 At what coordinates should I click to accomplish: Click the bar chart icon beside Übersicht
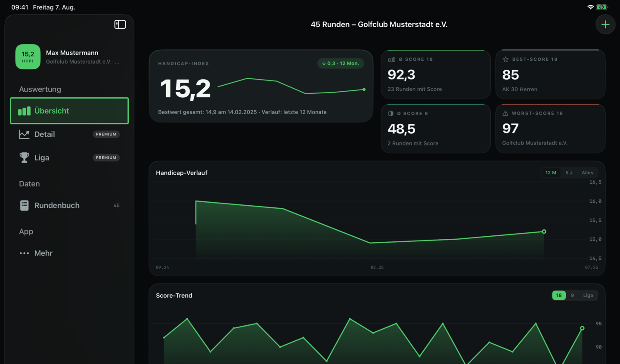point(24,111)
